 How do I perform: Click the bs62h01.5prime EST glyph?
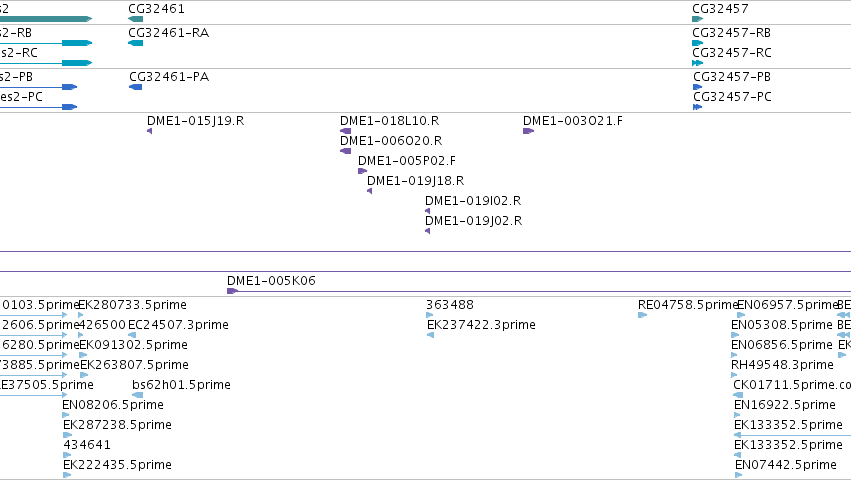(138, 395)
